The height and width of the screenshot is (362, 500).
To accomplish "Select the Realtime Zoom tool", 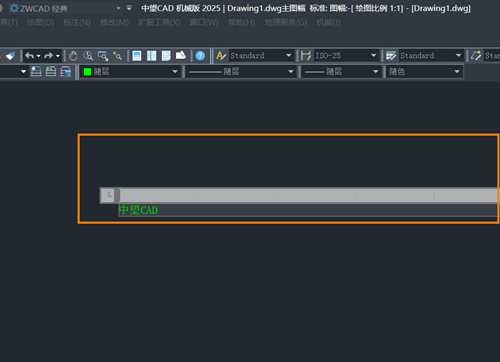I will pos(88,56).
